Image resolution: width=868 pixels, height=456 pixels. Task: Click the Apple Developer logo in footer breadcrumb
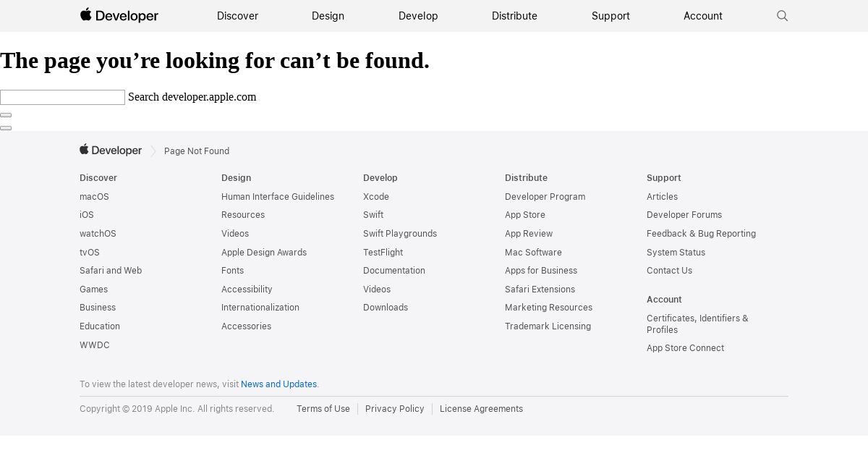[x=111, y=150]
